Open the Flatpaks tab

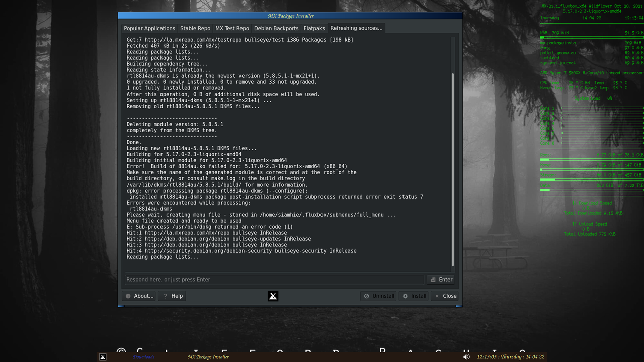pyautogui.click(x=314, y=28)
